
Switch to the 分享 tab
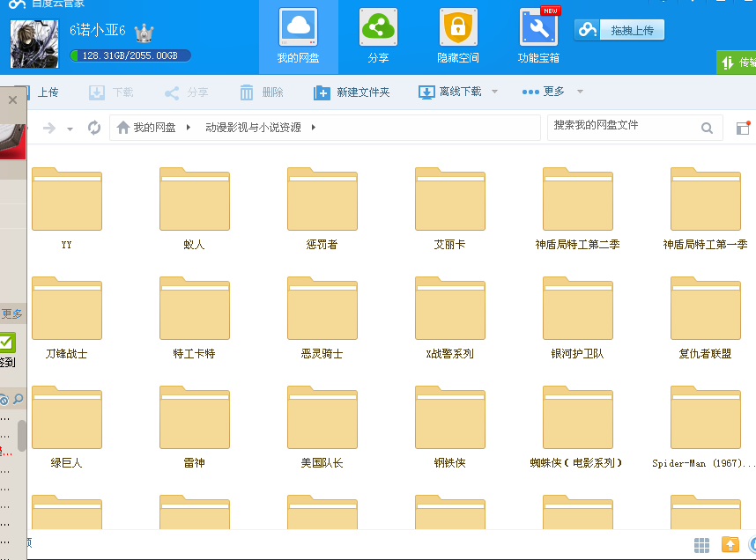tap(378, 37)
